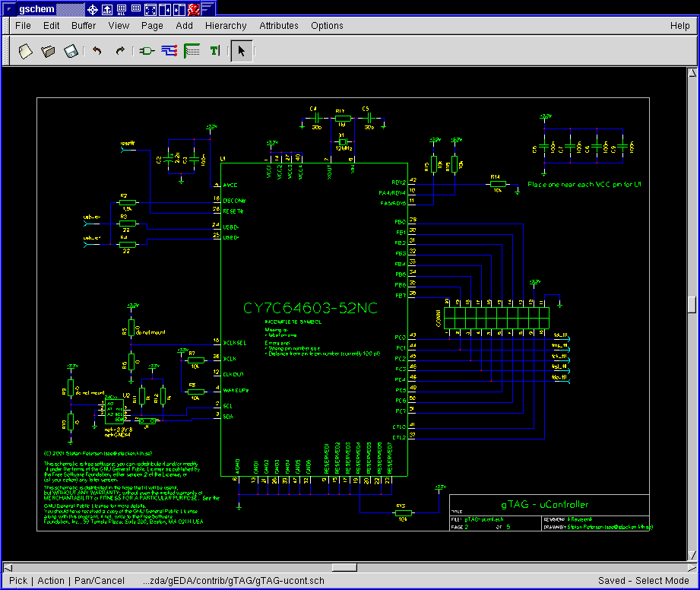This screenshot has height=590, width=700.
Task: Open the Buffer menu
Action: pos(84,26)
